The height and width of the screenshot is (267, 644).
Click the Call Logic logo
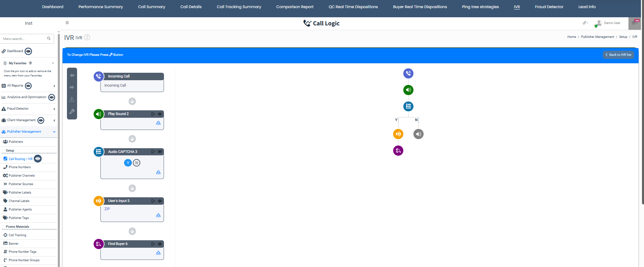tap(321, 23)
